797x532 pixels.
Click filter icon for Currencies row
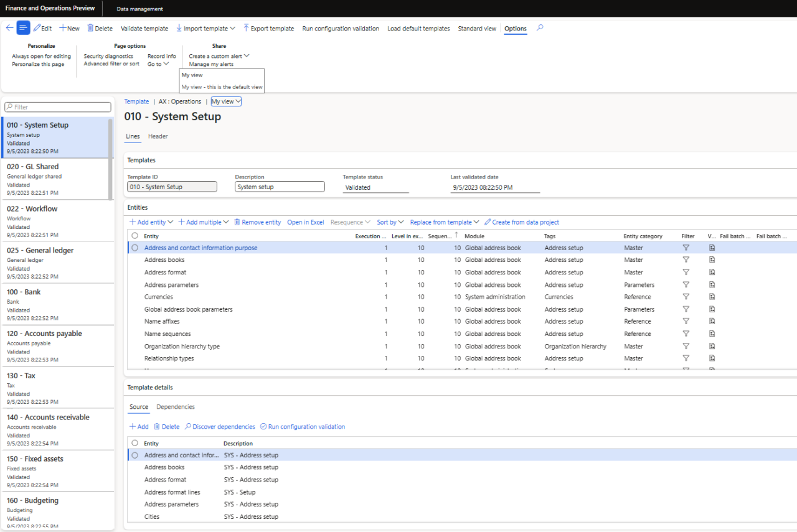pyautogui.click(x=686, y=297)
